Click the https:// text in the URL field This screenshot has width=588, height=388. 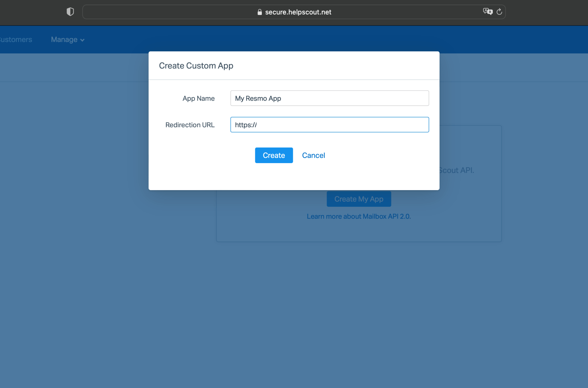pyautogui.click(x=246, y=125)
